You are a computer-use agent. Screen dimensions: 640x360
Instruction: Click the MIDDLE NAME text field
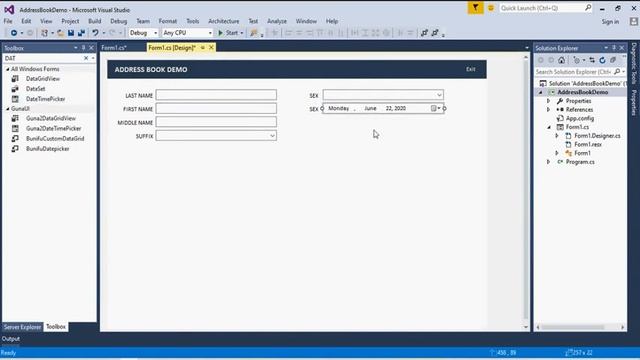click(216, 122)
